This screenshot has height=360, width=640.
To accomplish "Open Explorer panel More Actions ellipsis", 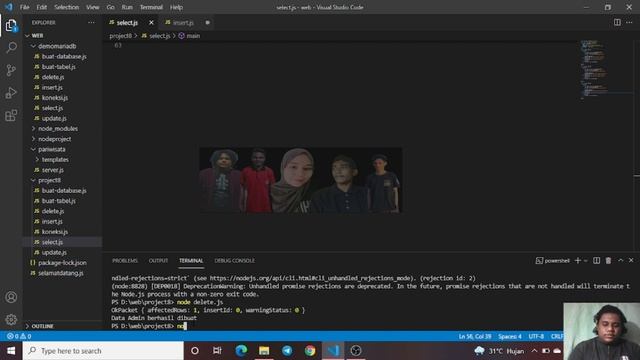I will (91, 22).
